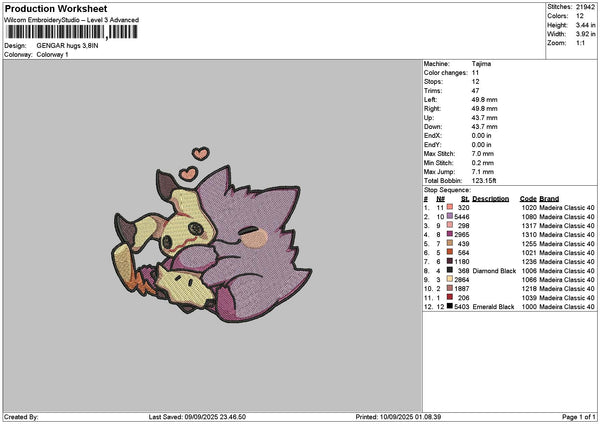Click the 'Printed: 10/09/2025' footer text
Image resolution: width=600 pixels, height=424 pixels.
pos(398,417)
